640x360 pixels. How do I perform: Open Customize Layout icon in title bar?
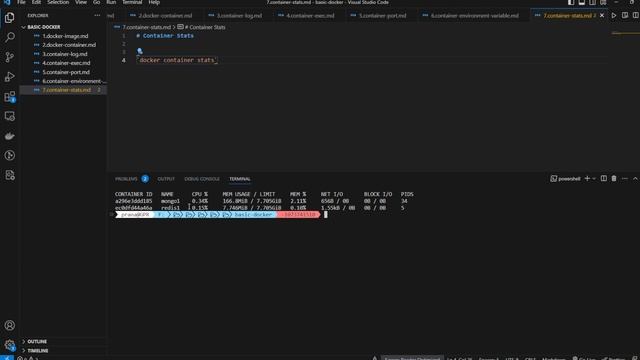click(603, 2)
